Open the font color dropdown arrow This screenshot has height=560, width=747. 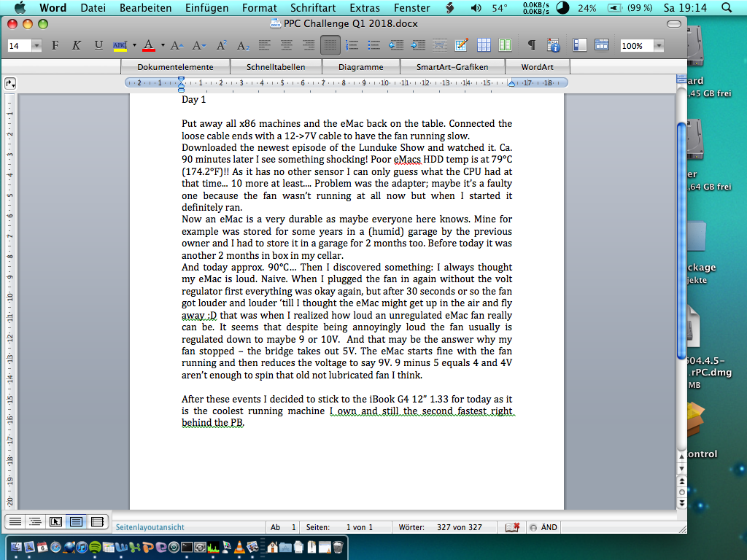(163, 45)
